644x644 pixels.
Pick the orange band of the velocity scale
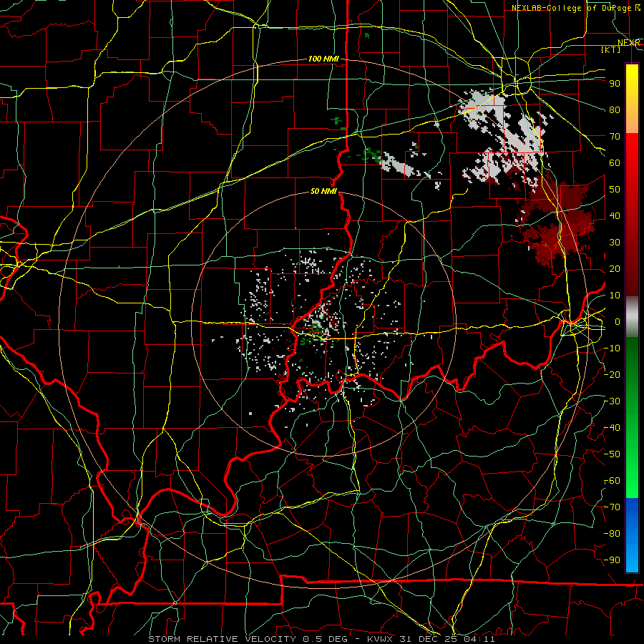(632, 119)
